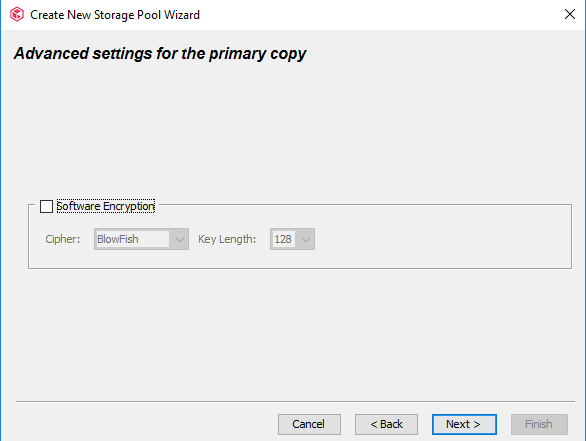586x441 pixels.
Task: Click the wizard title bar text
Action: point(115,15)
